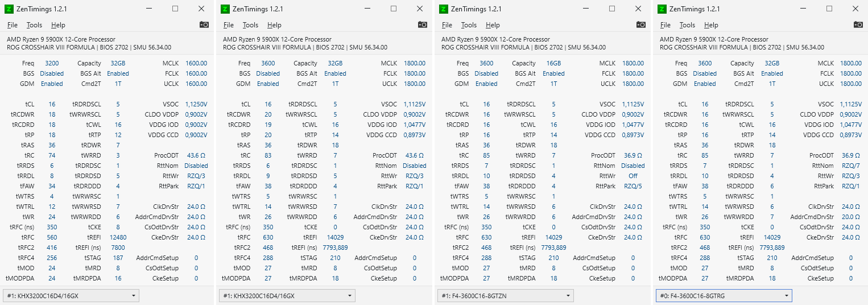
Task: Open File menu in the tRC 83 window
Action: (x=229, y=25)
